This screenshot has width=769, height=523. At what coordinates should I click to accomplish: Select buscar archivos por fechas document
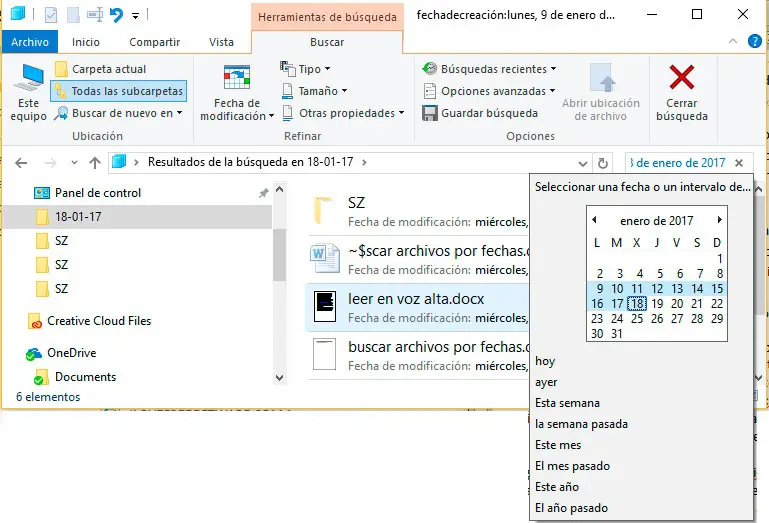[418, 355]
